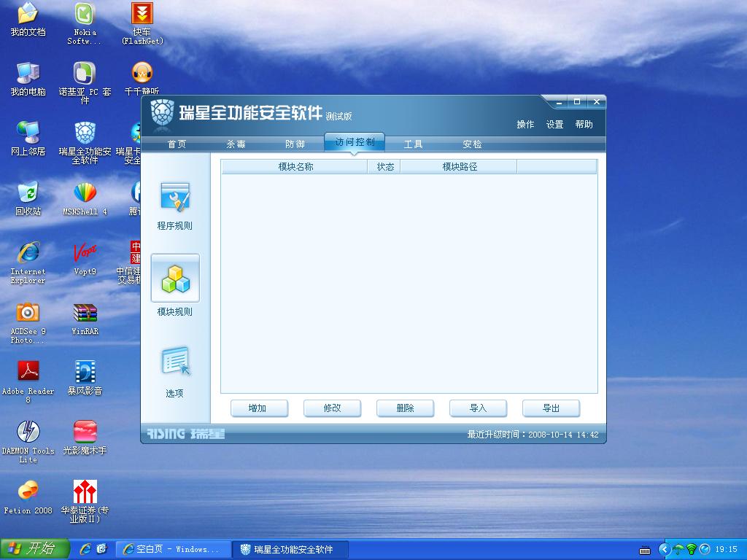Screen dimensions: 747x560
Task: Open the 选项 sidebar icon
Action: click(175, 360)
